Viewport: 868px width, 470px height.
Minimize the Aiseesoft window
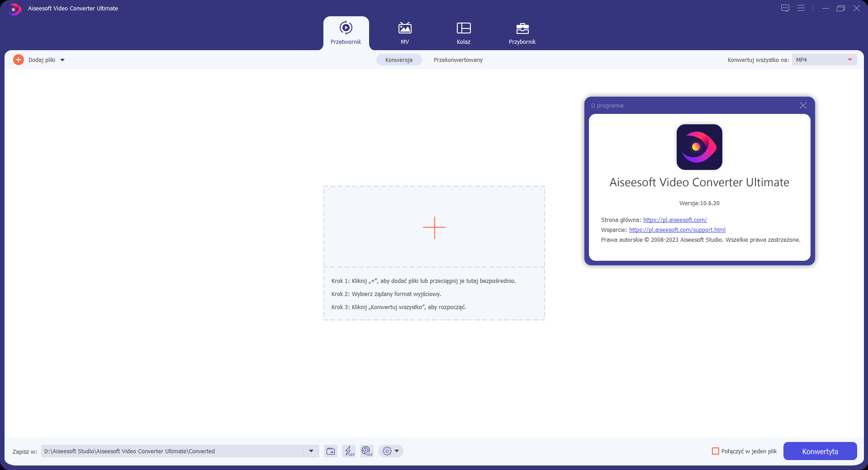[x=825, y=8]
